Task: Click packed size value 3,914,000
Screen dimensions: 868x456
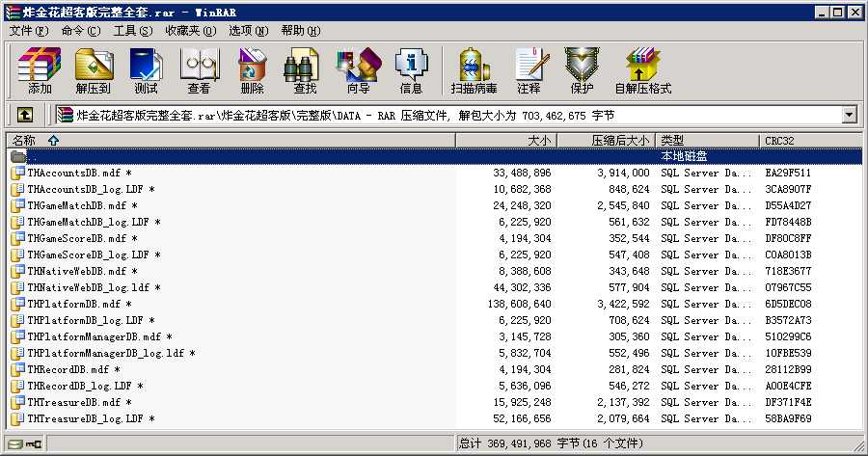Action: click(x=623, y=173)
